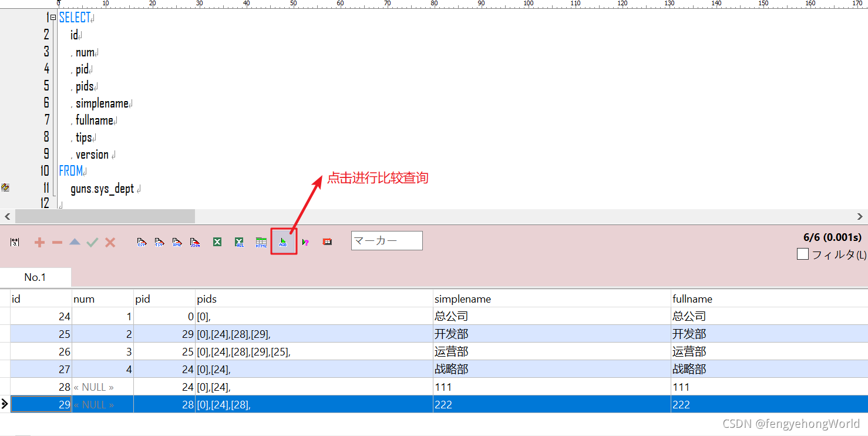This screenshot has width=868, height=436.
Task: Export result as CSV
Action: (x=142, y=242)
